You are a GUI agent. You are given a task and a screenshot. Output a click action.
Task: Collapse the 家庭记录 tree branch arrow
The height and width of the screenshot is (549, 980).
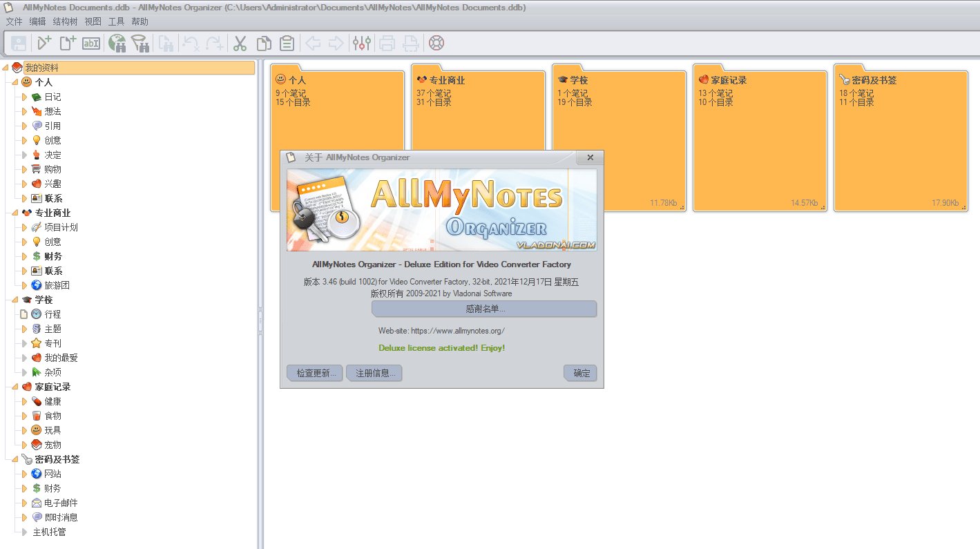point(15,387)
